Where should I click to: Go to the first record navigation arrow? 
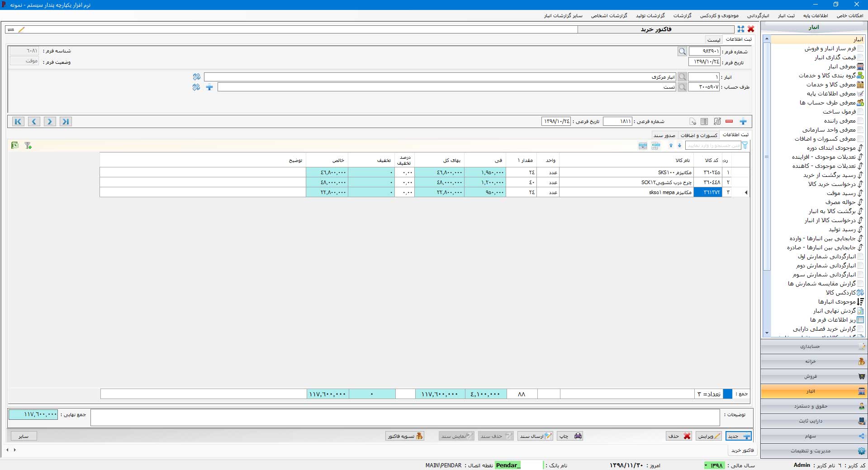pyautogui.click(x=18, y=121)
